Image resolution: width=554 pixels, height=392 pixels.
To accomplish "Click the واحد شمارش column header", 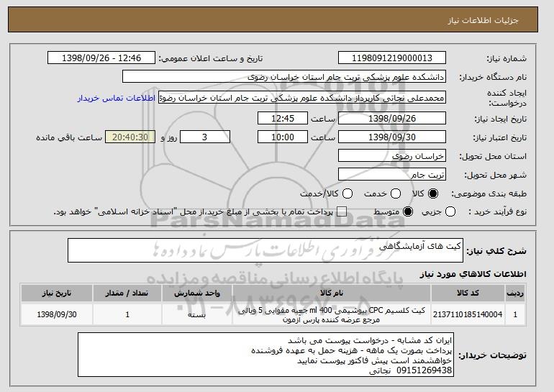I will point(197,293).
